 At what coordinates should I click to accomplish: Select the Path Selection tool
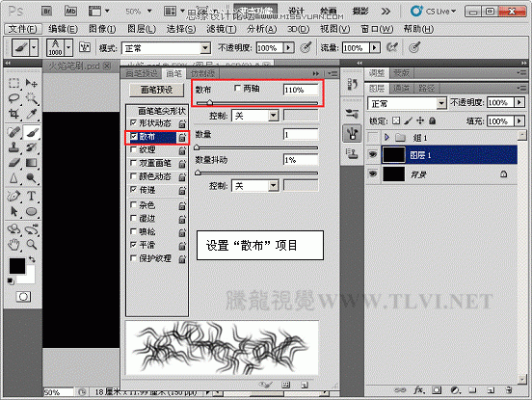coord(13,211)
